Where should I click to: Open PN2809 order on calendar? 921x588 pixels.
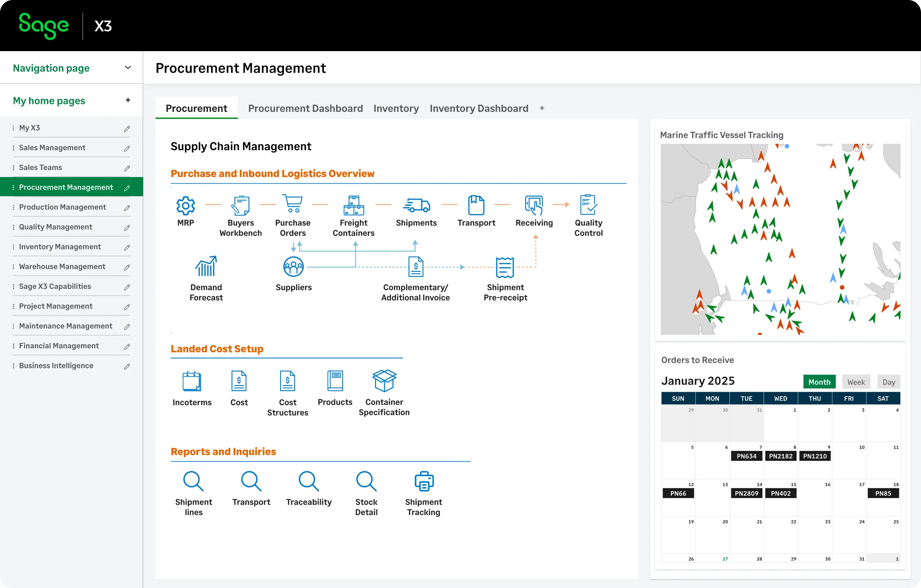746,493
